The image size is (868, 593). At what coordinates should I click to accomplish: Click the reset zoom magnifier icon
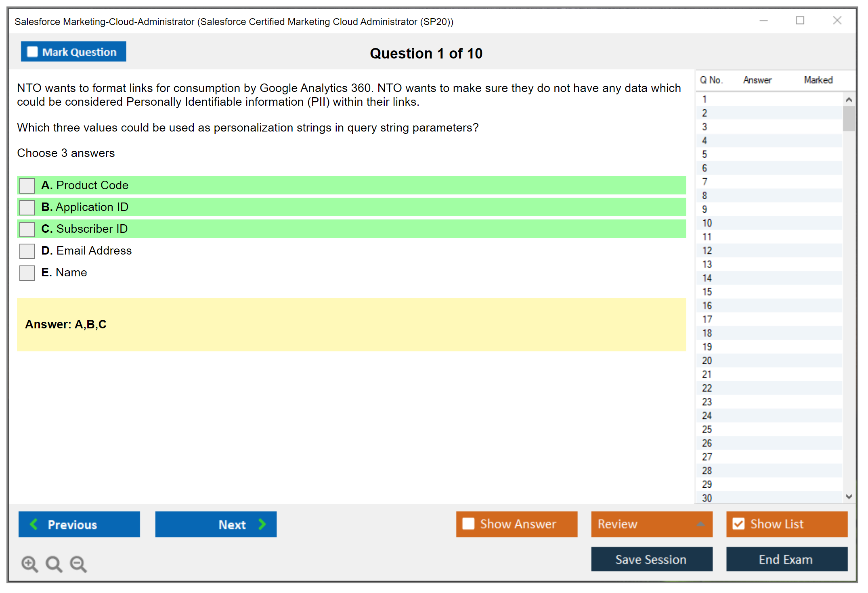tap(54, 564)
